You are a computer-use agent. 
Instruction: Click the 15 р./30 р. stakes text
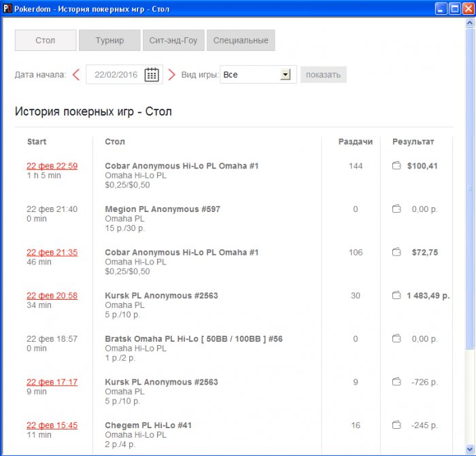(124, 228)
